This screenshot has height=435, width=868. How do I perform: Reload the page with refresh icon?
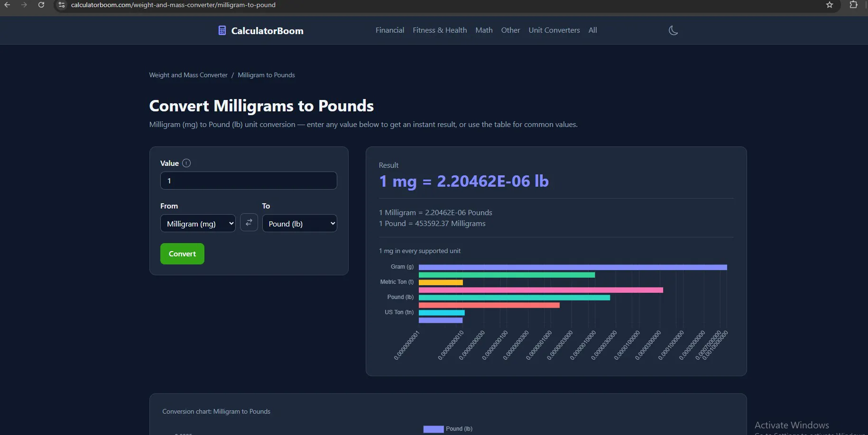41,5
